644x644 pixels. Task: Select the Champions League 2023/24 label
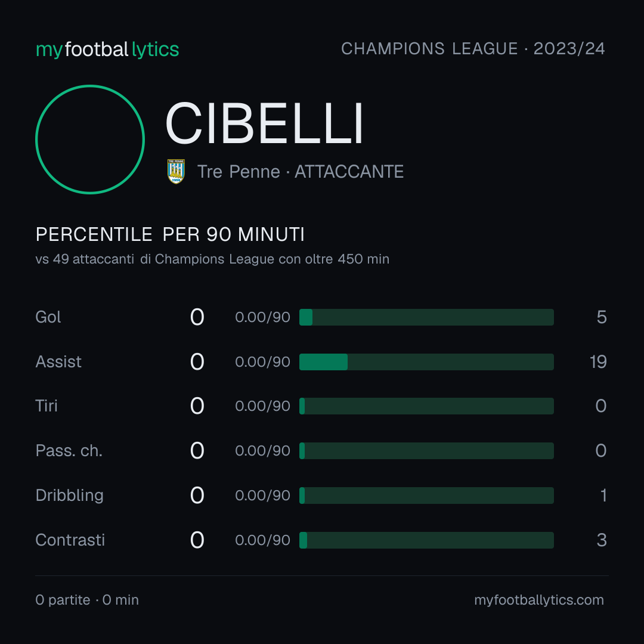[473, 48]
